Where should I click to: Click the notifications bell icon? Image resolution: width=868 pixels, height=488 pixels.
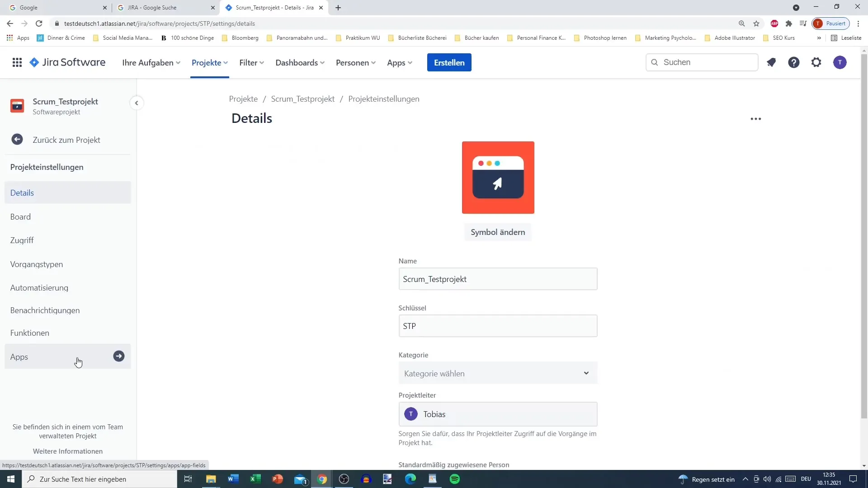(771, 62)
